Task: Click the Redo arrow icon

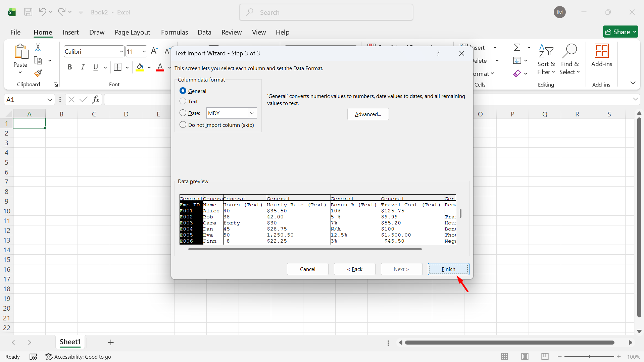Action: (61, 12)
